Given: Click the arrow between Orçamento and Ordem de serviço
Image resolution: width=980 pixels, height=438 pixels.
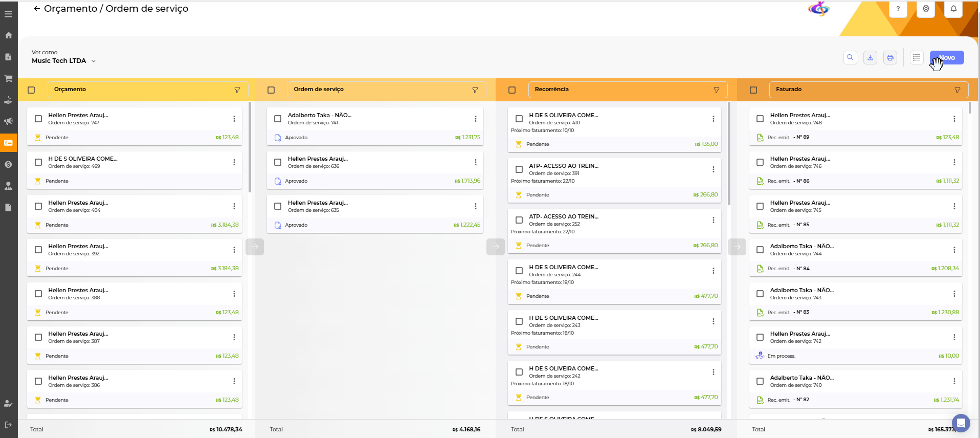Looking at the screenshot, I should pyautogui.click(x=255, y=247).
